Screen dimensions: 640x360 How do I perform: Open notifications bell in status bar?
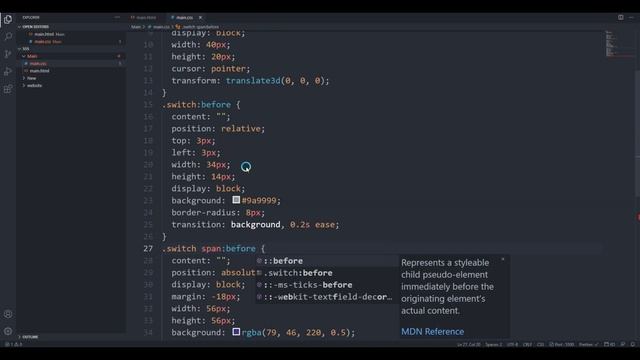coord(633,344)
